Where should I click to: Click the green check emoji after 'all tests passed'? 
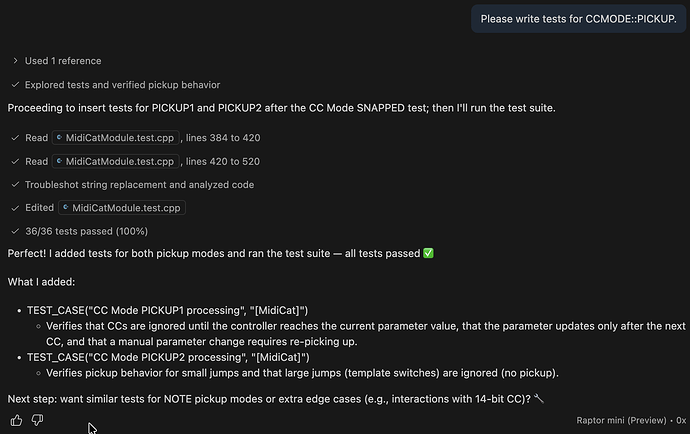pos(429,254)
